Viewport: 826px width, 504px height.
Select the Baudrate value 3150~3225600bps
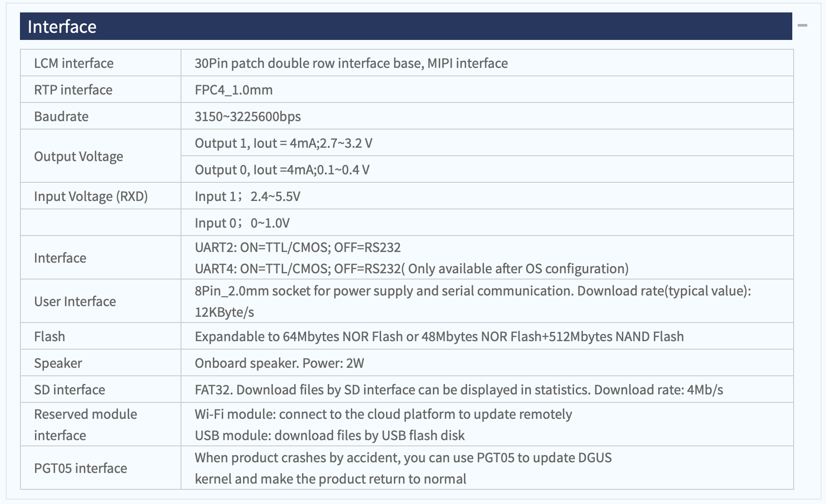[x=248, y=116]
